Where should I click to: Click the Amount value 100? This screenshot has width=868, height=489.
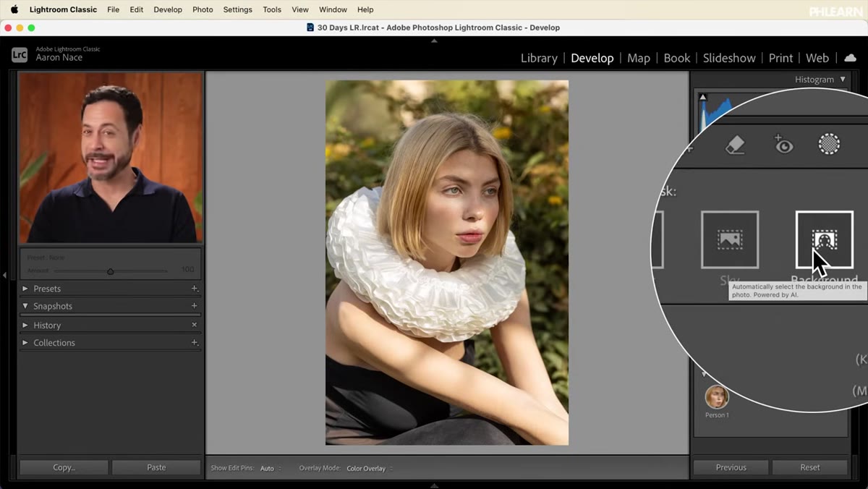pyautogui.click(x=187, y=270)
